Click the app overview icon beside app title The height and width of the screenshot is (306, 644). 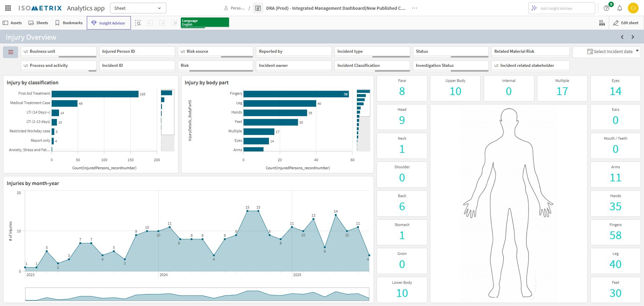[258, 8]
